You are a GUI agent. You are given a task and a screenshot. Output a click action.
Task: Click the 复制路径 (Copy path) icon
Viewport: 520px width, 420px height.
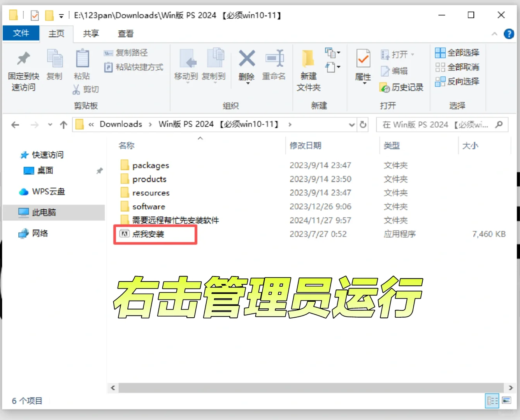125,53
